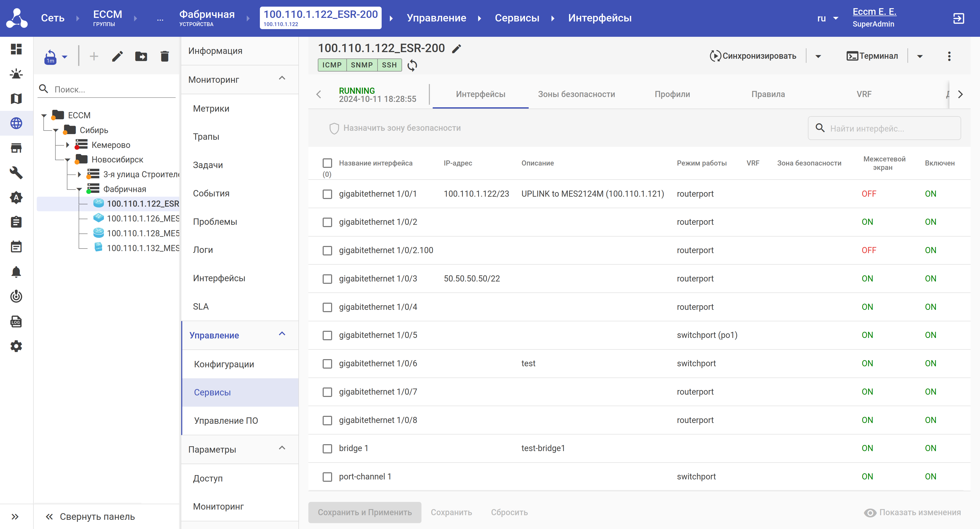Open the bell notifications icon in sidebar
This screenshot has height=529, width=980.
[x=16, y=272]
